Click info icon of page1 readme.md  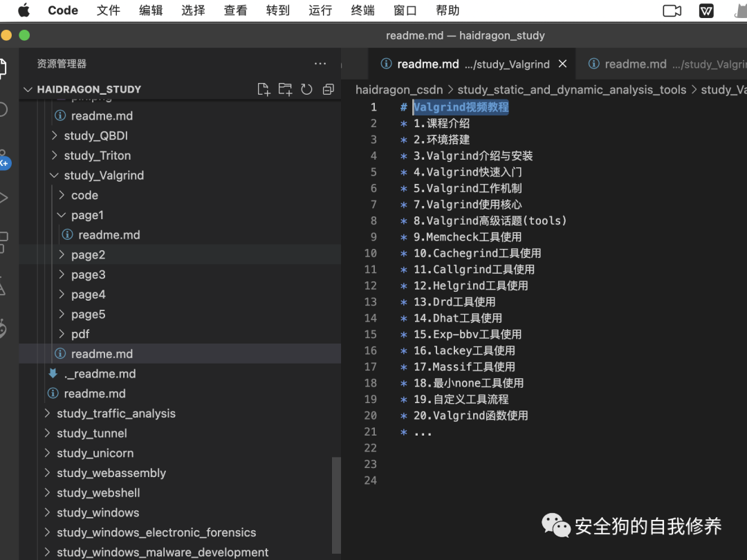click(67, 235)
